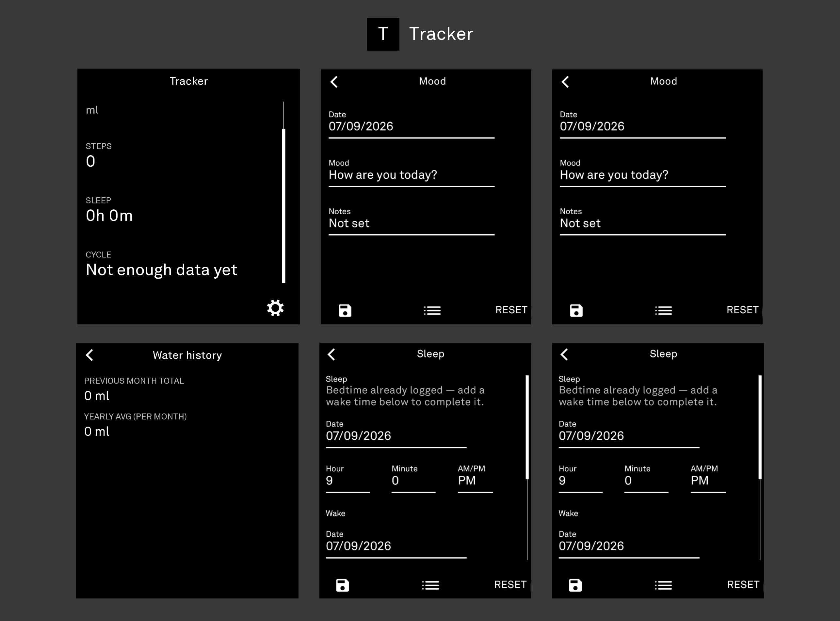
Task: Go back from right Sleep screen
Action: coord(564,354)
